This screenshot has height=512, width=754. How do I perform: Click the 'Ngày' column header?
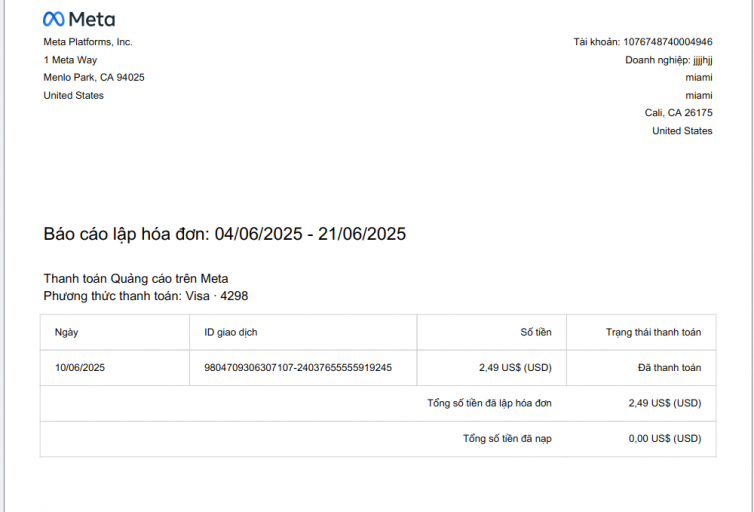pyautogui.click(x=66, y=332)
